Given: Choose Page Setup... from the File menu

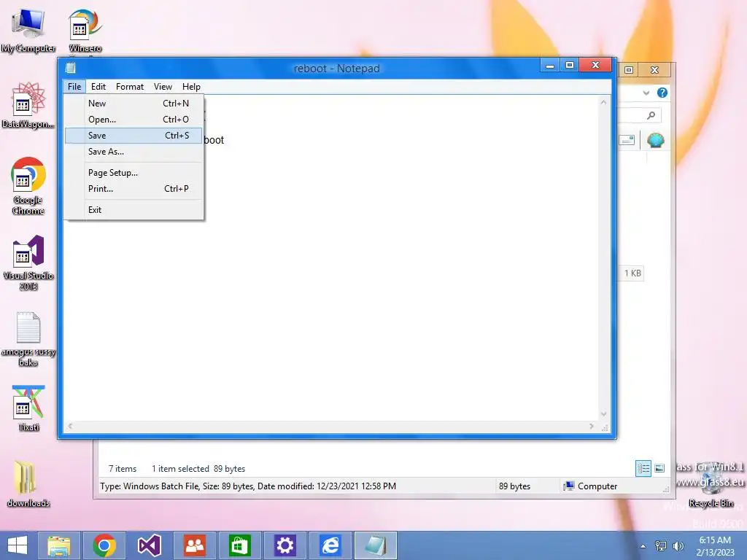Looking at the screenshot, I should point(133,173).
